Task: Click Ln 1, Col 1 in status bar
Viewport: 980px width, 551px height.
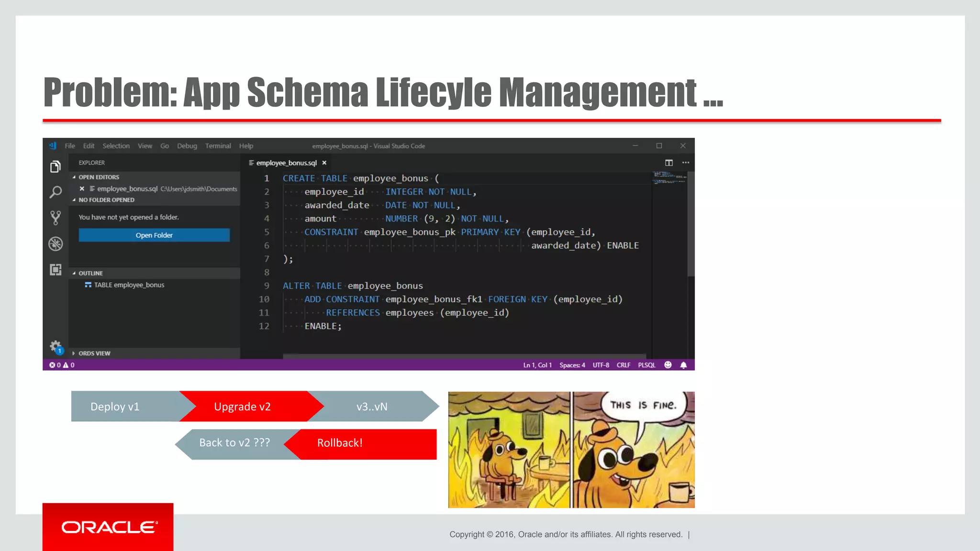Action: tap(537, 365)
